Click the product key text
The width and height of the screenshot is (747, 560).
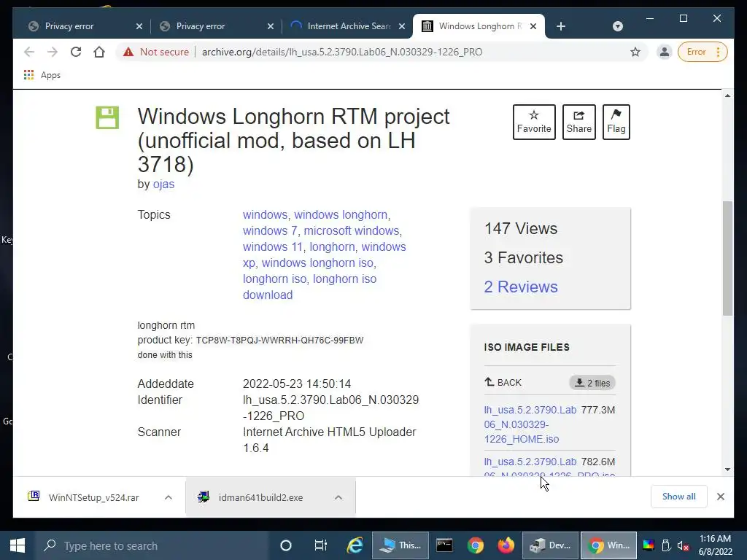tap(279, 341)
